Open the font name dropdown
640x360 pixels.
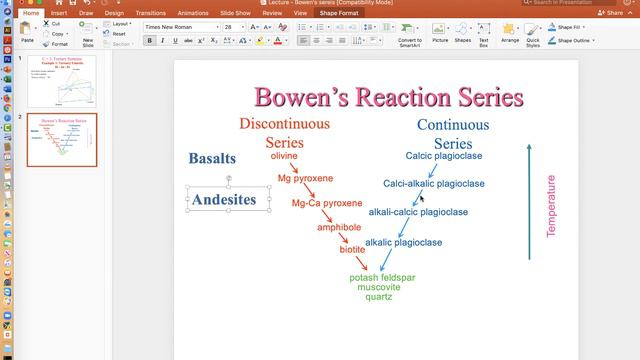[217, 27]
